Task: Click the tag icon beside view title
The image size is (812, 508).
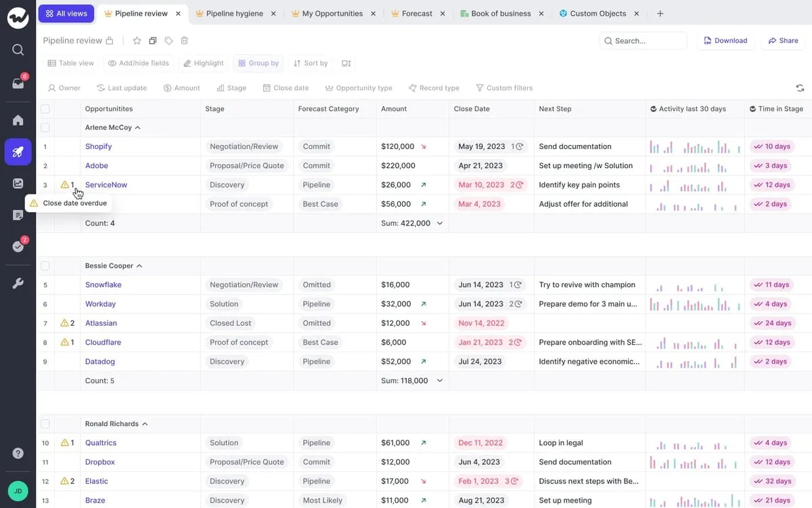Action: coord(168,41)
